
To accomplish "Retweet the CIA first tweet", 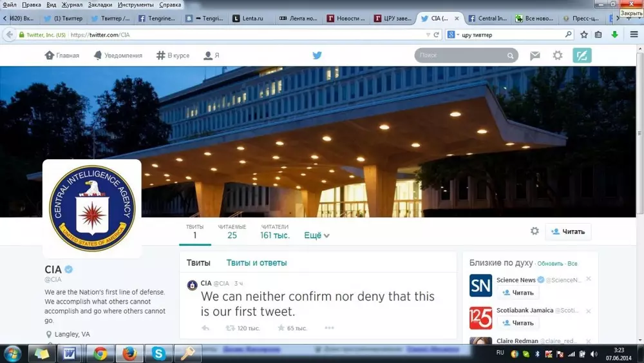I will tap(230, 328).
